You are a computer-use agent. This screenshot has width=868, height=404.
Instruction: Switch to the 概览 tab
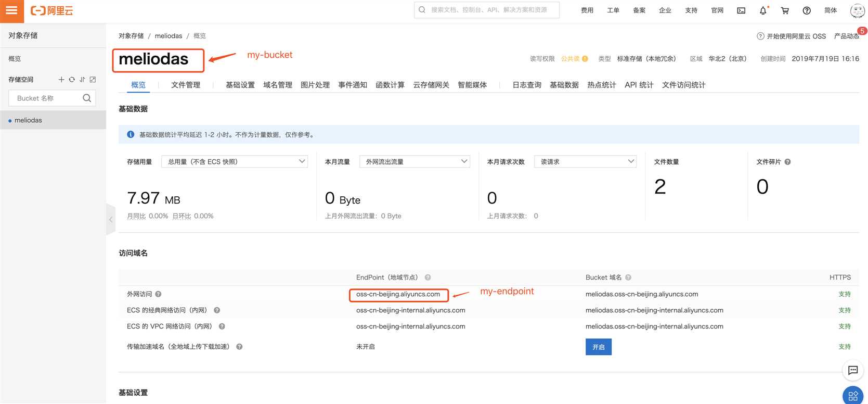138,85
